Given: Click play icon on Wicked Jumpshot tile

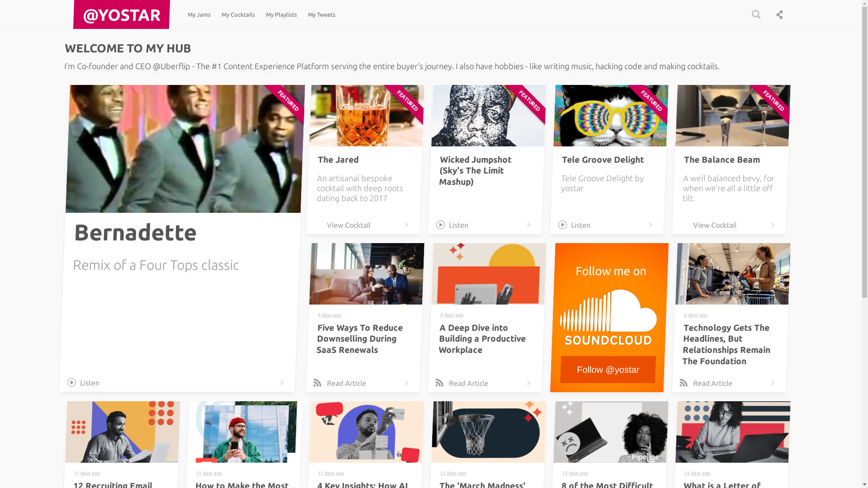Looking at the screenshot, I should pyautogui.click(x=440, y=225).
